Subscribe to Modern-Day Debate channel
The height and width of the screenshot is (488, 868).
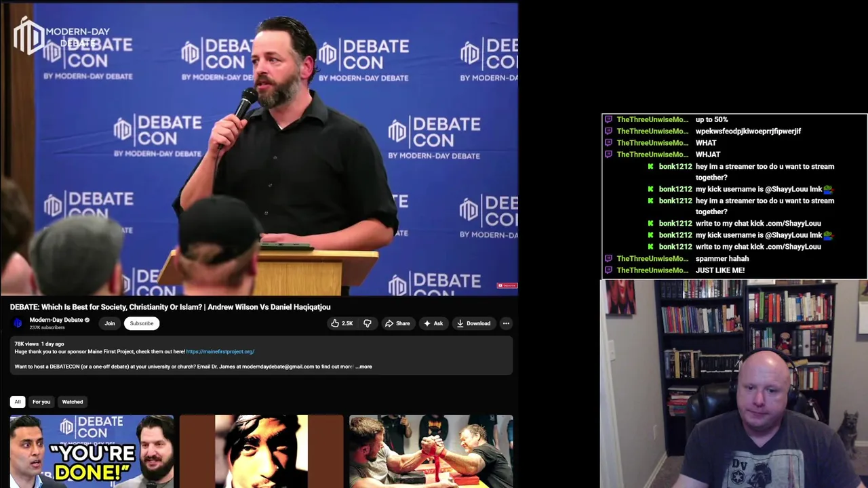[142, 323]
